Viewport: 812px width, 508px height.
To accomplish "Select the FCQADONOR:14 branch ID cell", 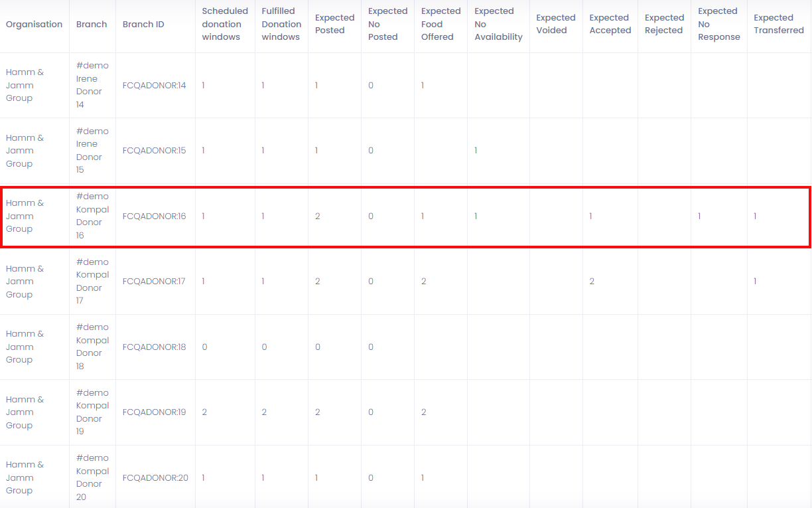I will pos(155,86).
